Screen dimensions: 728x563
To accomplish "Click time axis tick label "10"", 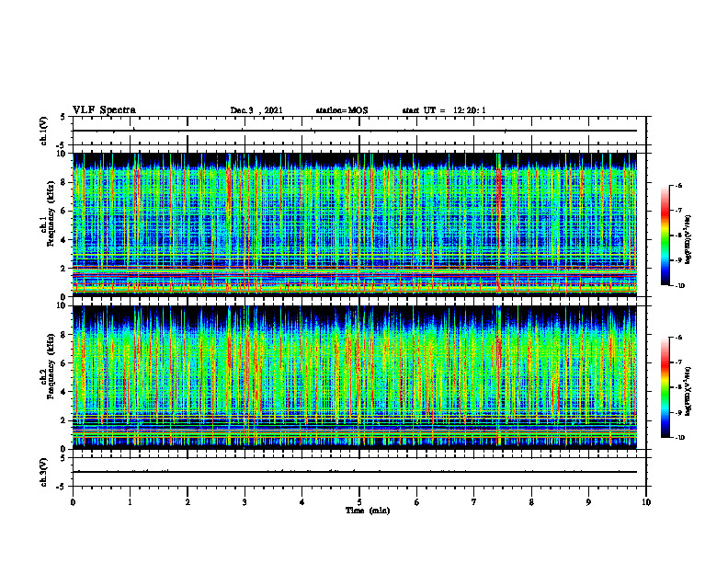I will click(646, 502).
